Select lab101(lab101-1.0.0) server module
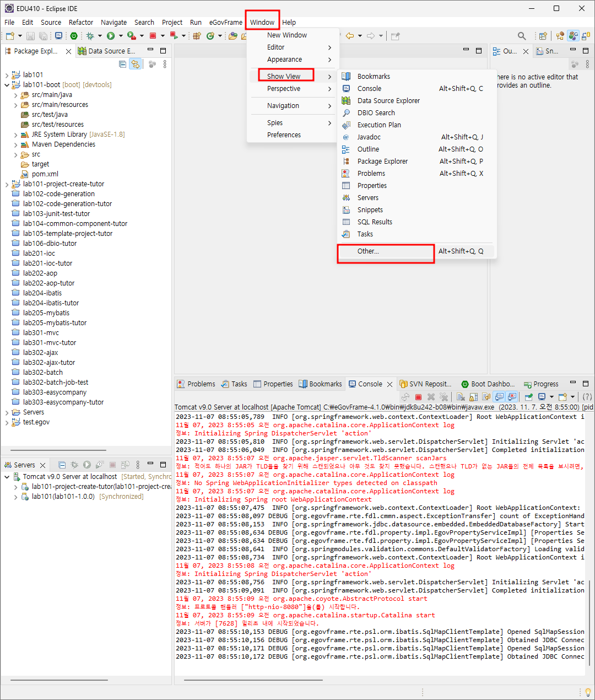595x700 pixels. coord(82,497)
